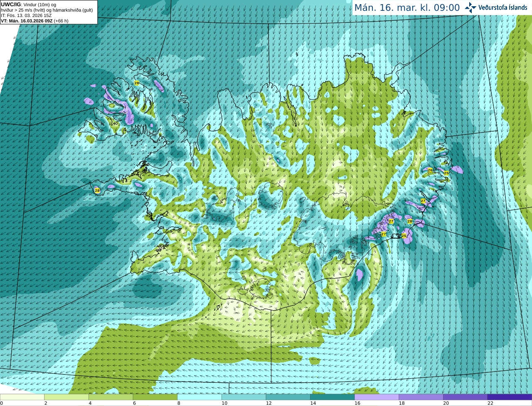Select the light lavender 16–18 m/s scale swatch

pos(377,397)
